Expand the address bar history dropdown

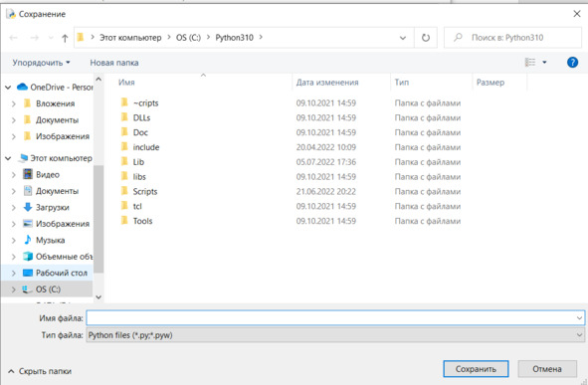click(403, 38)
